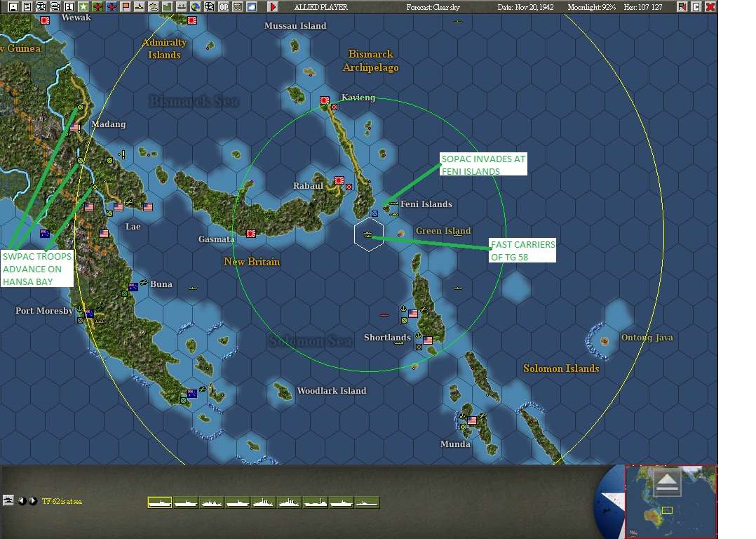
Task: Select the Australian flag base at Buna
Action: [x=133, y=286]
